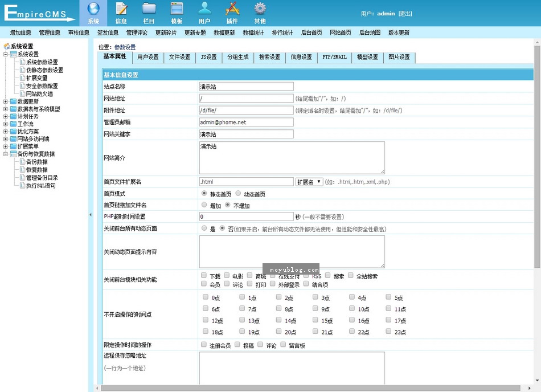The height and width of the screenshot is (392, 541).
Task: Click the folder icon beside 数据更新
Action: click(14, 101)
